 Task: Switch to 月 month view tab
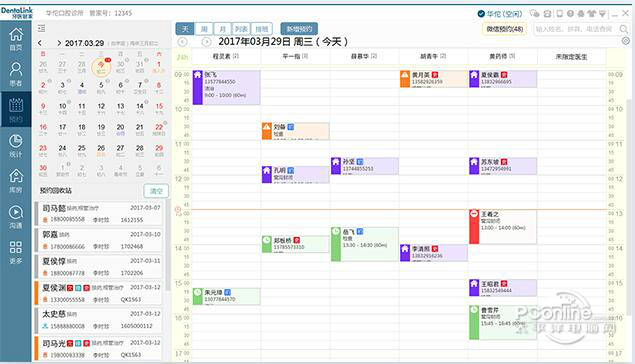tap(223, 29)
